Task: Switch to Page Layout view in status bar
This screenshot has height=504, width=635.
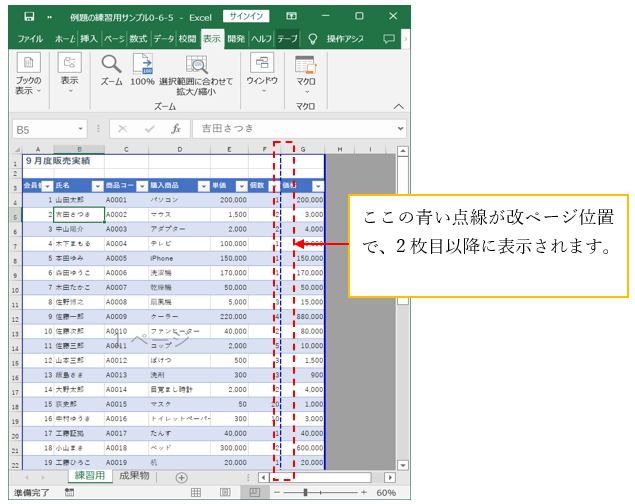Action: click(225, 493)
